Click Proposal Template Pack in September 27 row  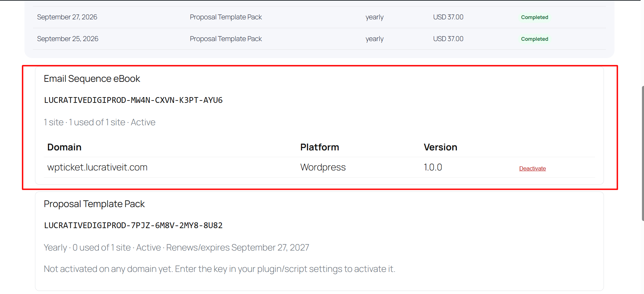pos(226,17)
